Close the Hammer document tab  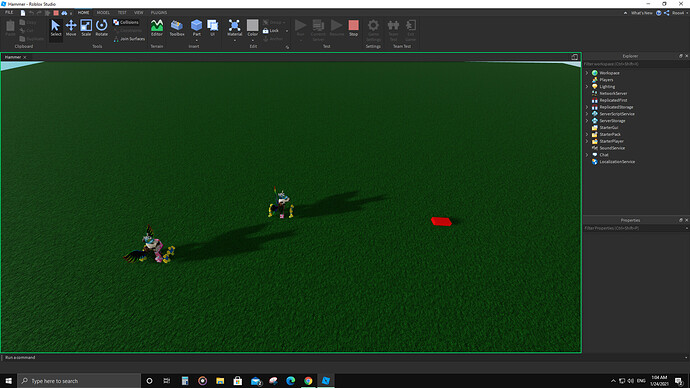[x=25, y=57]
